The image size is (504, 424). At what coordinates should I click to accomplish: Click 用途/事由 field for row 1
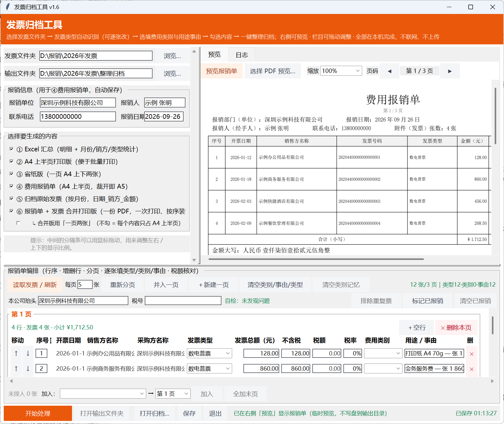coord(434,353)
